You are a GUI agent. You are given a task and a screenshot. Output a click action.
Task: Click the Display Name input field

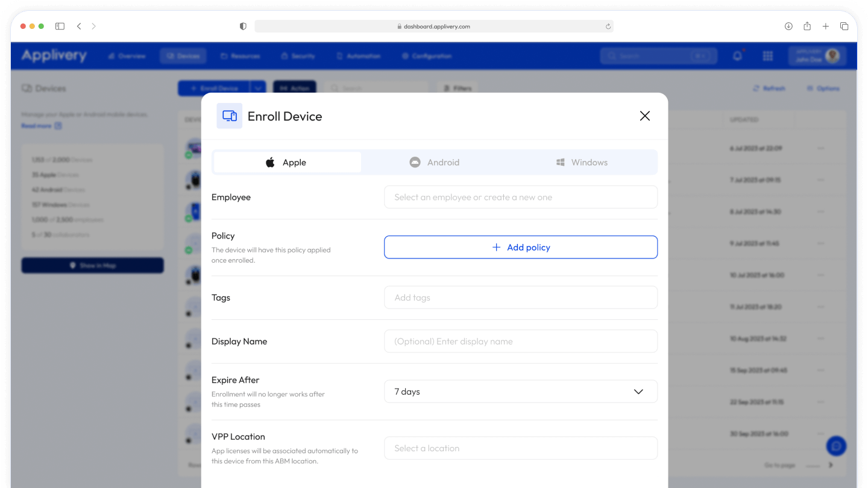(x=521, y=341)
